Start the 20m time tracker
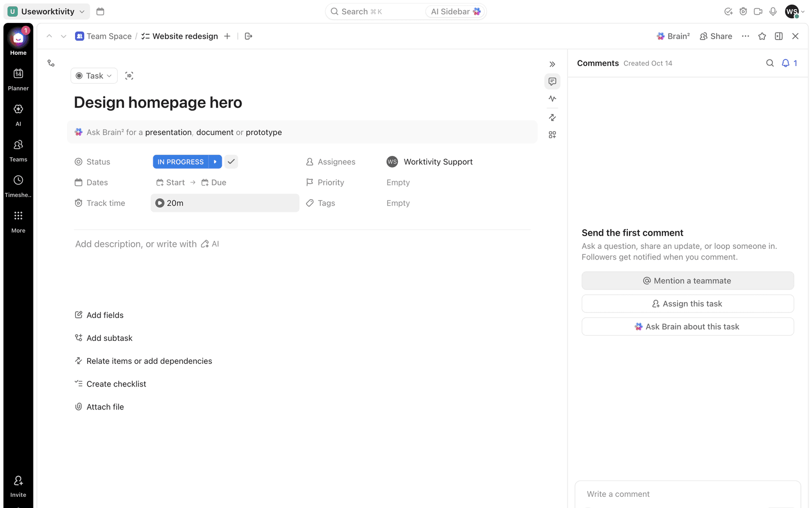This screenshot has width=812, height=508. click(x=160, y=203)
